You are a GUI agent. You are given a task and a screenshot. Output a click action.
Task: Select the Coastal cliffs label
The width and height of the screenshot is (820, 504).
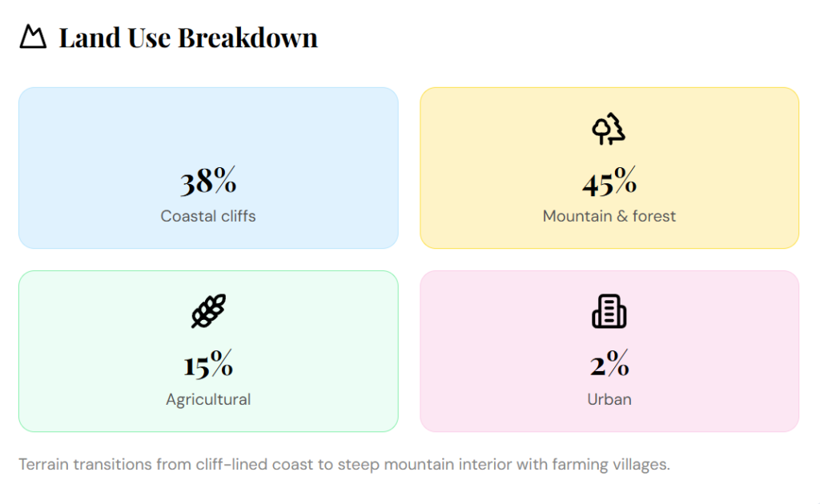[208, 216]
